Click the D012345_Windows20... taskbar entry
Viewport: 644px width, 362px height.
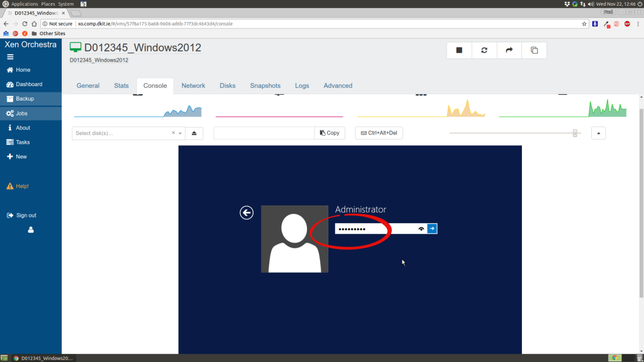[x=43, y=358]
